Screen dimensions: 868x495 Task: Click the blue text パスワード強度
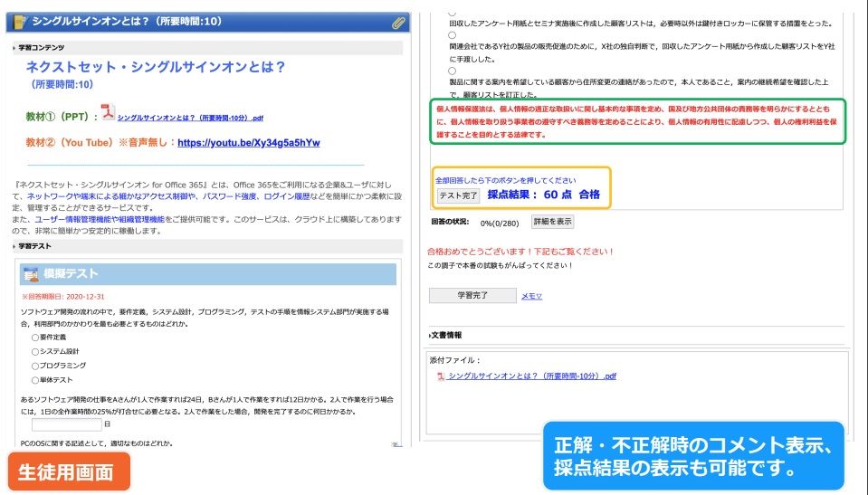pyautogui.click(x=229, y=196)
